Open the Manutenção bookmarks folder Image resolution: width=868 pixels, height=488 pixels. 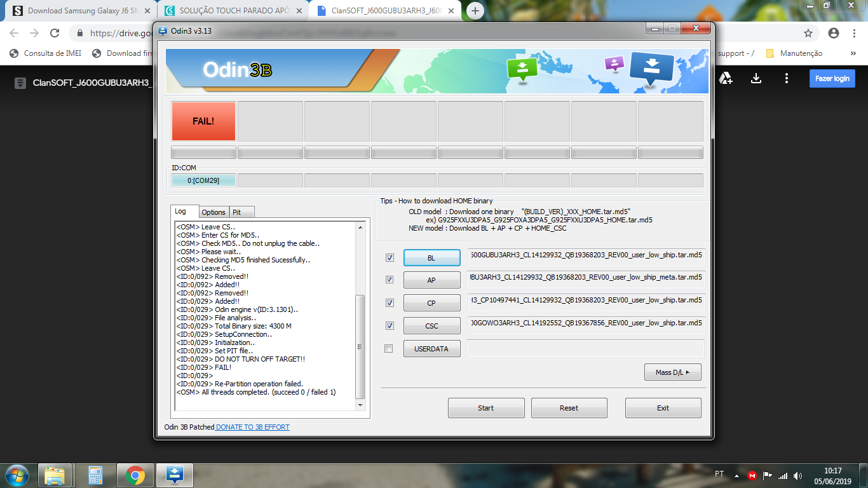pyautogui.click(x=794, y=53)
